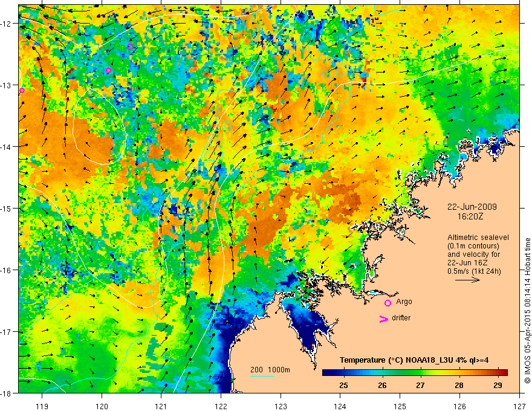Click the 'Temperature (°C) NOAA18_L3U 4% ql>=4' title
The image size is (532, 411).
pyautogui.click(x=414, y=360)
